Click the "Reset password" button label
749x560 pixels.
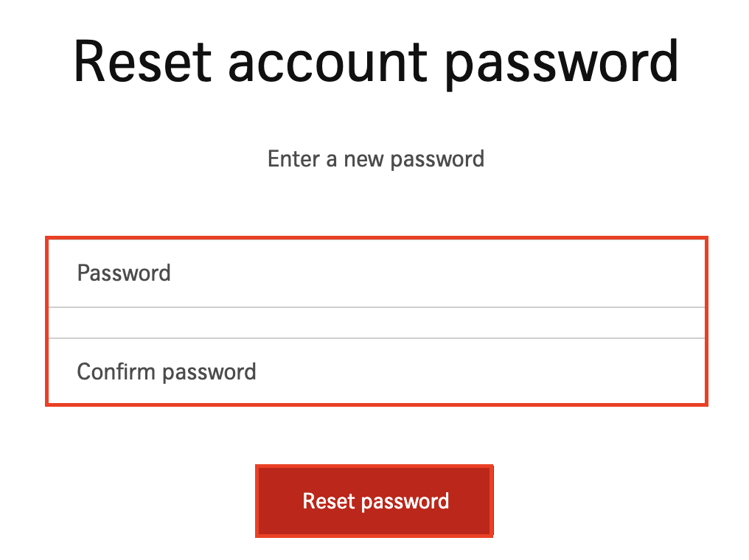tap(375, 501)
